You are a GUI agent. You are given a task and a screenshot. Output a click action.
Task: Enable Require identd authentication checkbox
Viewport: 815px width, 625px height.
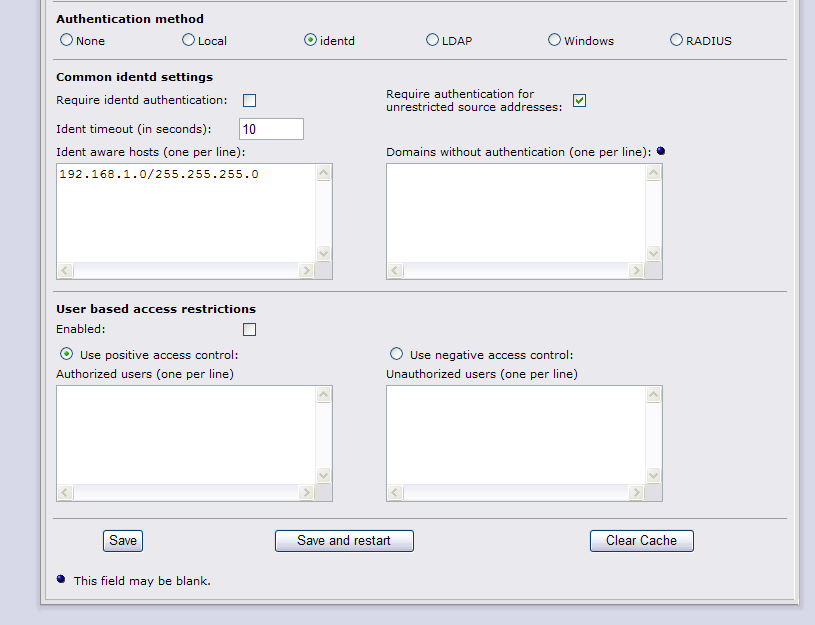click(x=249, y=100)
